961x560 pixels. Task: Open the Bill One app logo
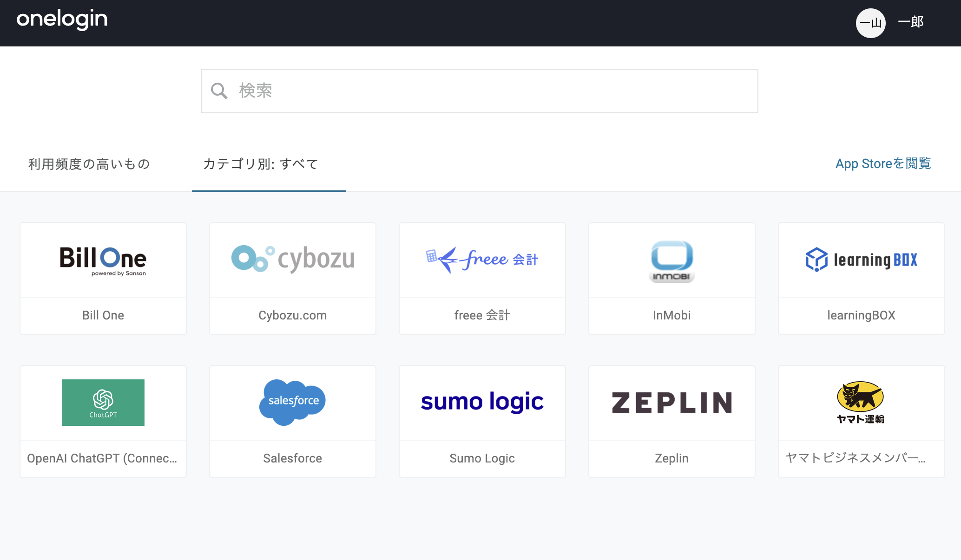[x=103, y=261]
